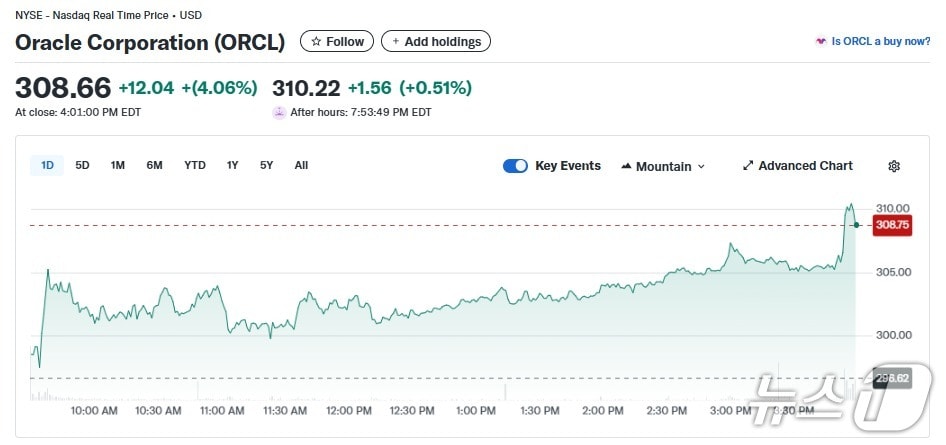
Task: Click the red 308.75 price label
Action: click(891, 225)
